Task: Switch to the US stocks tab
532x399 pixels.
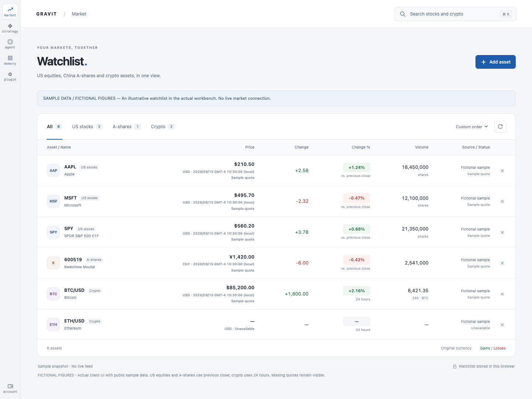Action: pyautogui.click(x=87, y=127)
